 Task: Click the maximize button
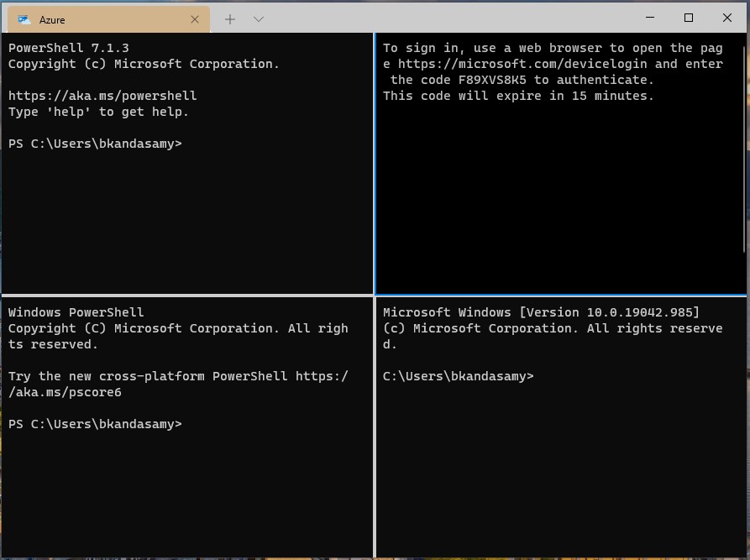click(687, 17)
